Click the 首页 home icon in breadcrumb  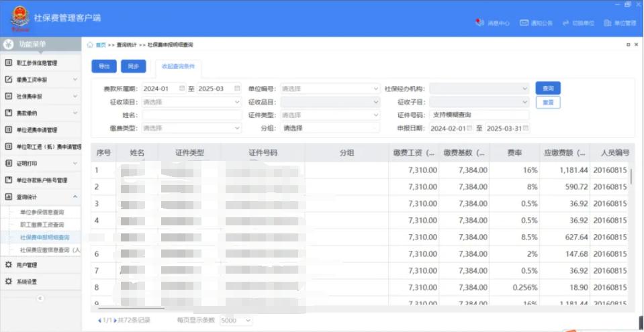coord(91,45)
